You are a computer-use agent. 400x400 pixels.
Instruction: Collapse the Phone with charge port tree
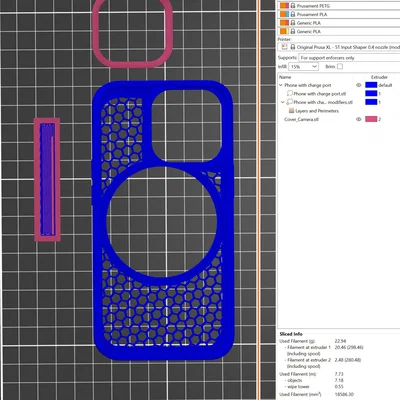(x=281, y=85)
